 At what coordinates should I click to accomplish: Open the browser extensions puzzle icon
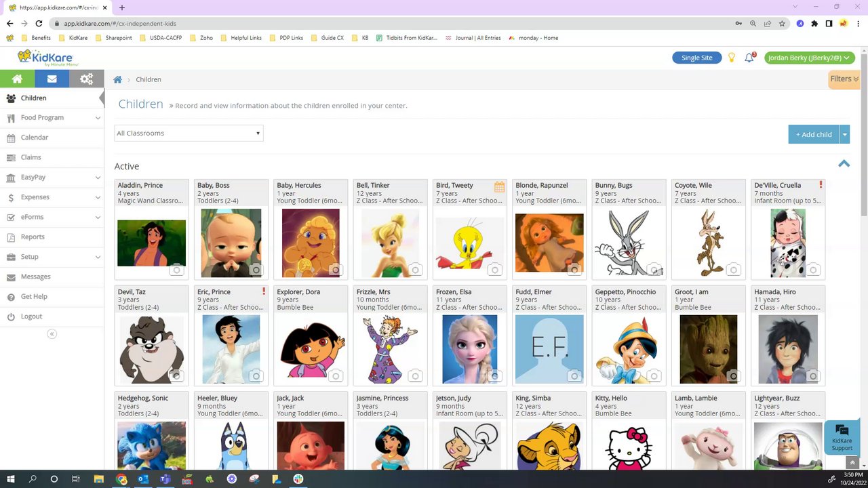814,23
